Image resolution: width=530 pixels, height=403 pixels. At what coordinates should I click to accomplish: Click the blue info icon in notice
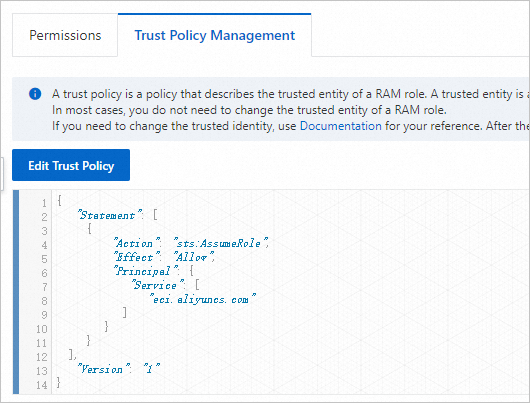point(35,94)
